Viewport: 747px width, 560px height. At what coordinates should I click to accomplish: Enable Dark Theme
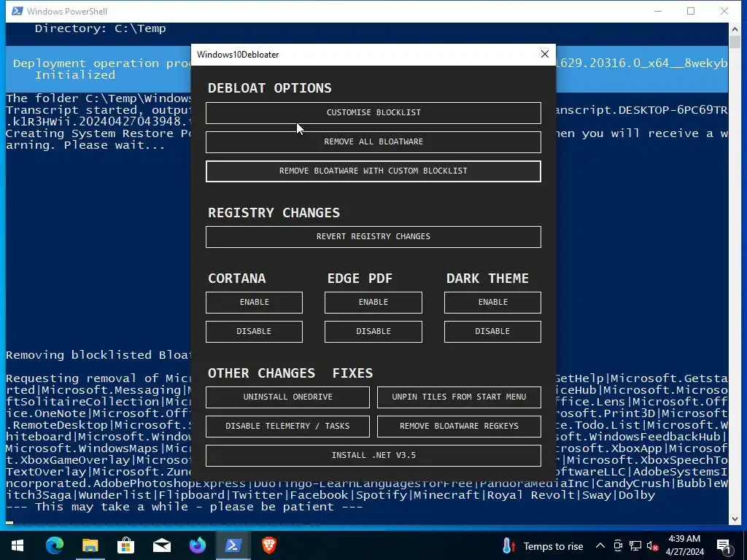click(492, 303)
